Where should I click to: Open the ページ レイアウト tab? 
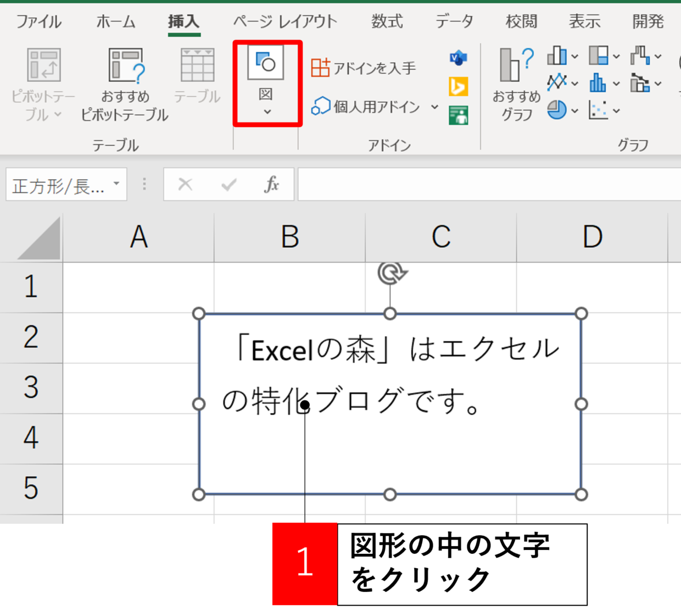pos(284,22)
